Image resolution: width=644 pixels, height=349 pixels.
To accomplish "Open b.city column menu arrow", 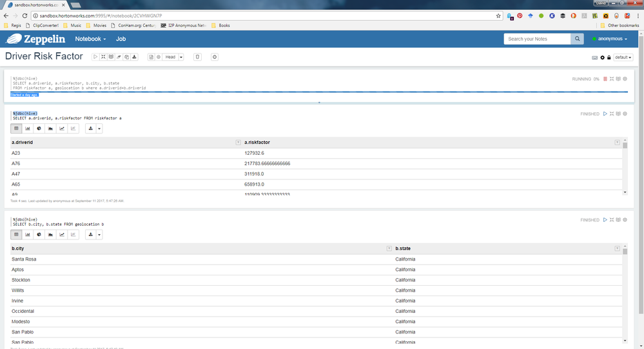I will point(389,248).
